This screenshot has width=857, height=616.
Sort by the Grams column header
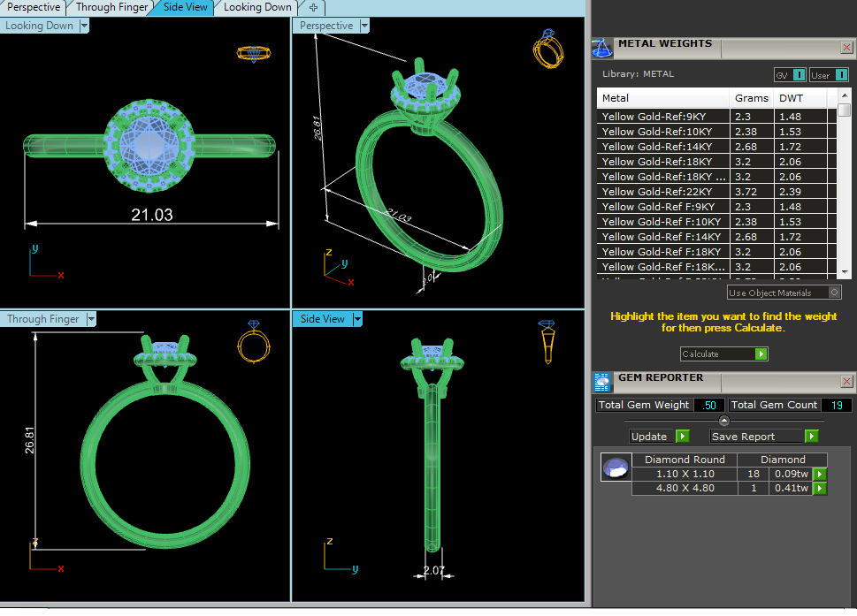click(x=752, y=98)
